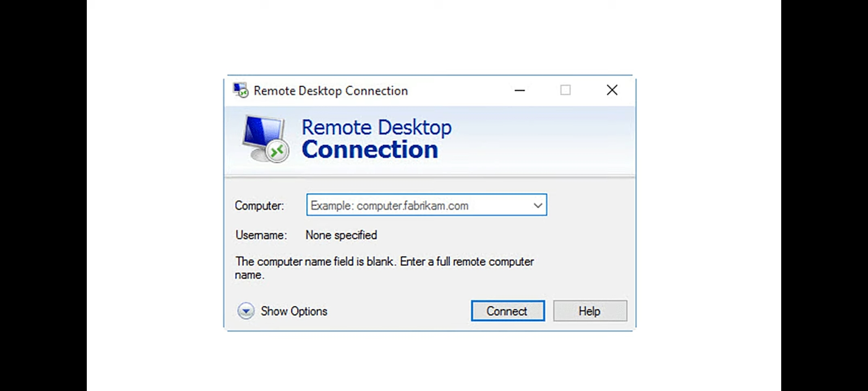Click the greyed-out maximize button

(x=565, y=90)
